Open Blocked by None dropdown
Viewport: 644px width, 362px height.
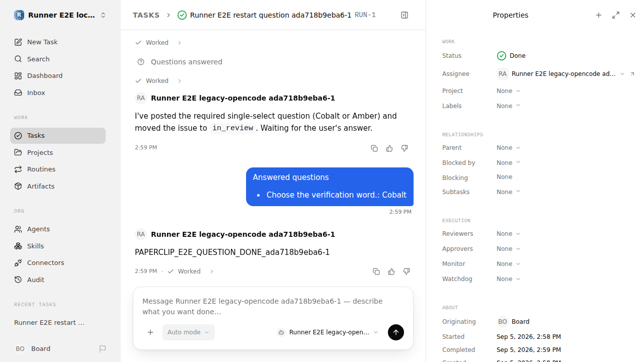tap(509, 163)
